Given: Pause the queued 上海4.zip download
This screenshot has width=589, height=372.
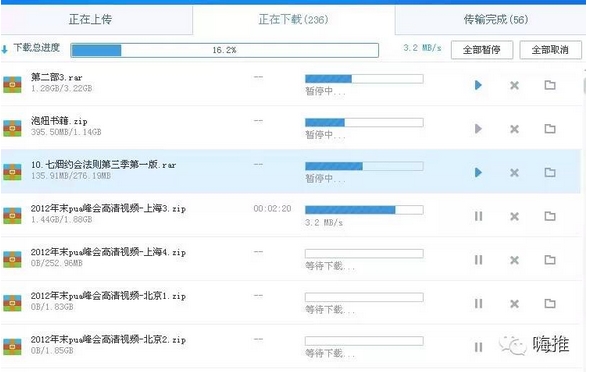Looking at the screenshot, I should 478,260.
